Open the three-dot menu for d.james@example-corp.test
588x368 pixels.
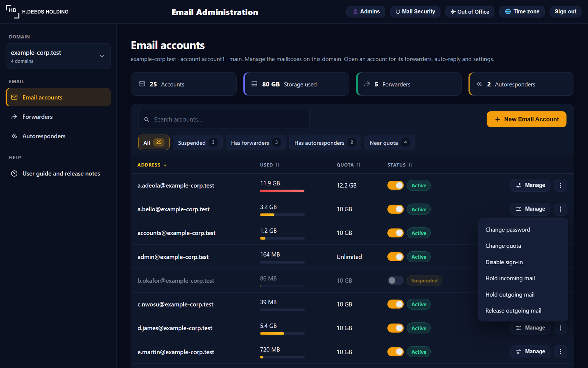point(560,328)
